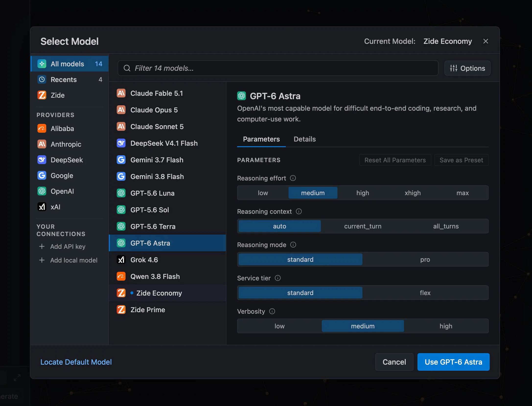
Task: Click the DeepSeek V4.1 Flash model icon
Action: click(121, 143)
